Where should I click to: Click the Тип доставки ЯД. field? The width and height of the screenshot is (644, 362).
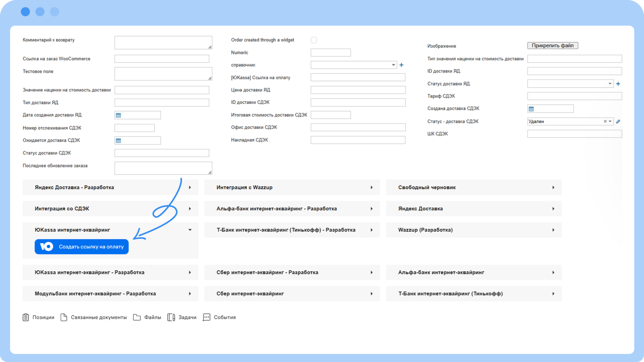[162, 103]
